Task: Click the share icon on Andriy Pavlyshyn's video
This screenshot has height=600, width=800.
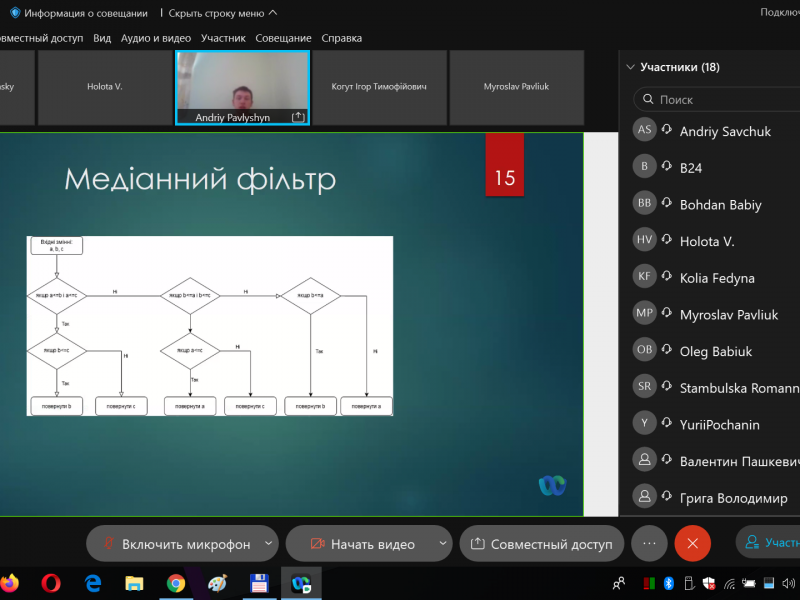Action: pos(297,117)
